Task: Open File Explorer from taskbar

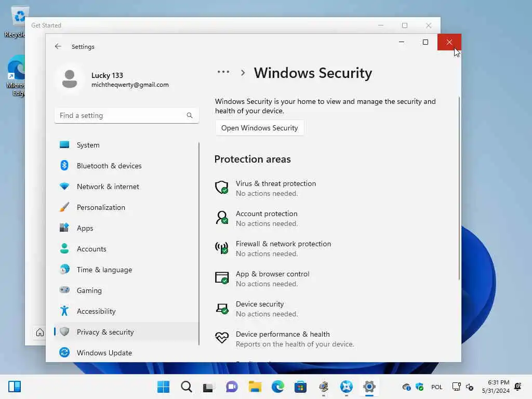Action: tap(255, 387)
